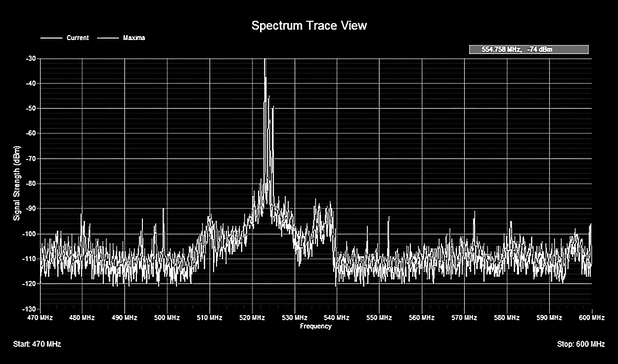Click the 550 MHz frequency axis label
This screenshot has height=364, width=618.
(x=379, y=318)
